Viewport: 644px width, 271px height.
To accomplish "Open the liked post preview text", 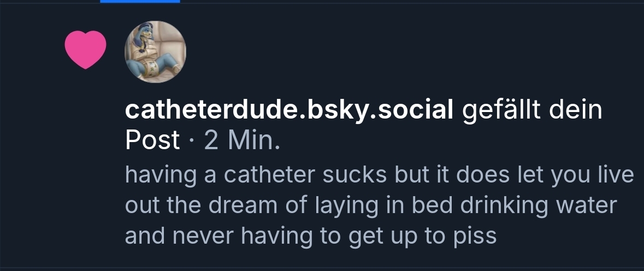I will tap(379, 205).
